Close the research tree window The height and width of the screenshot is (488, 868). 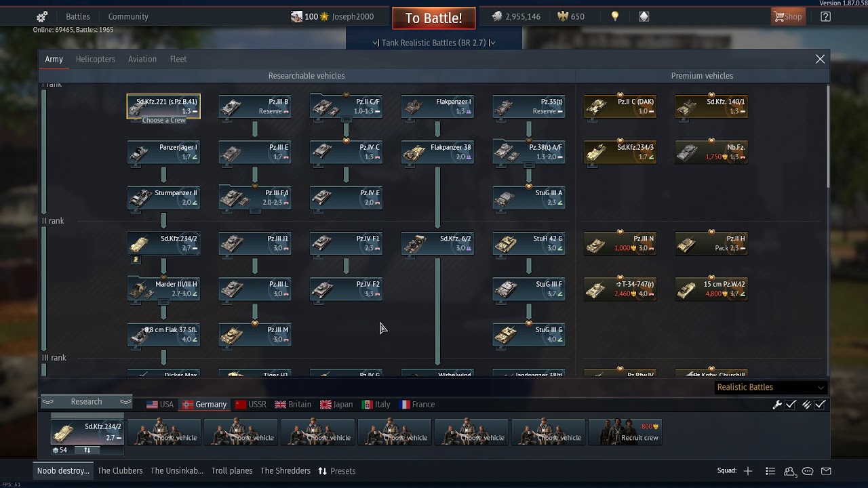[x=820, y=59]
